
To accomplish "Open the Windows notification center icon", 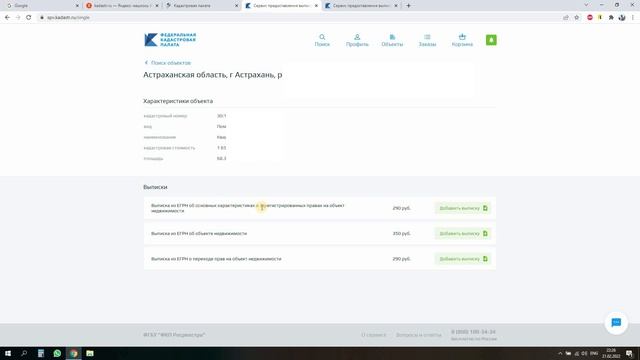I will [629, 353].
